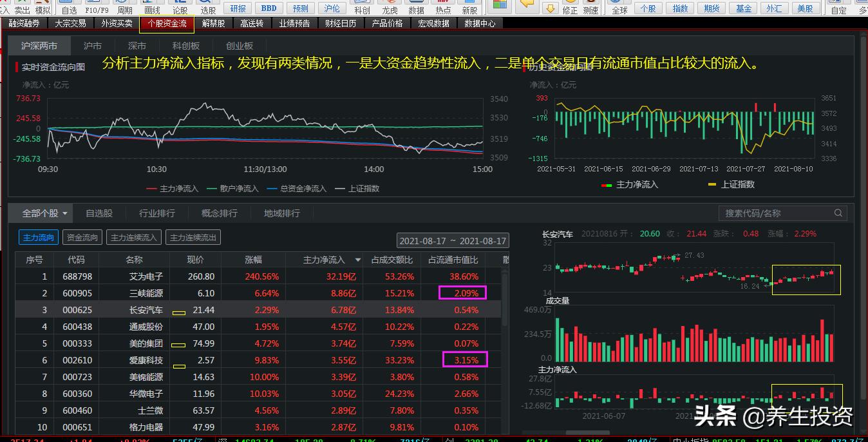
Task: Enable the 主力连续流入 filter
Action: [x=134, y=238]
